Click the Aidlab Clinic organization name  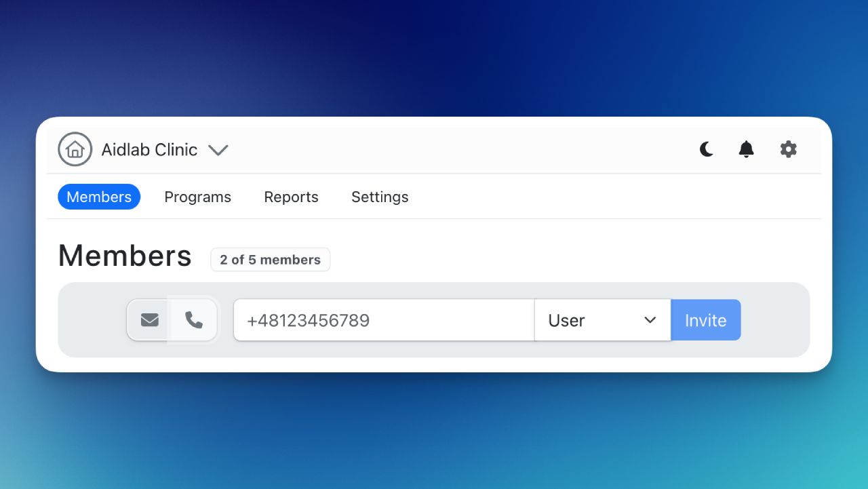click(149, 150)
